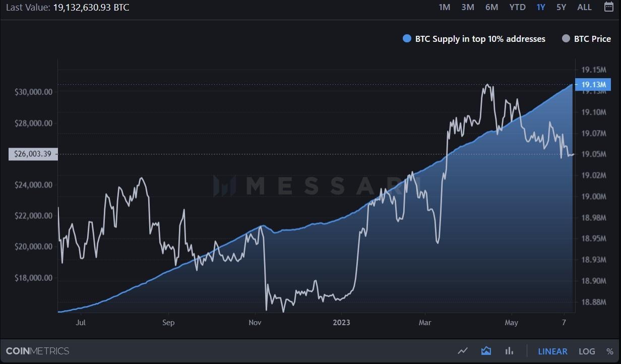
Task: Select the 1M time range
Action: (444, 7)
